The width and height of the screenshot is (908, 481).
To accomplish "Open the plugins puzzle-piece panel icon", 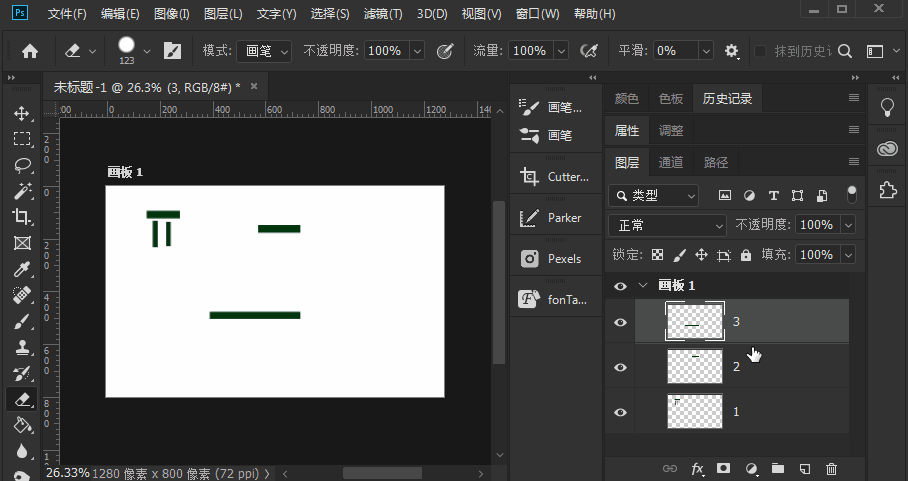I will 887,190.
